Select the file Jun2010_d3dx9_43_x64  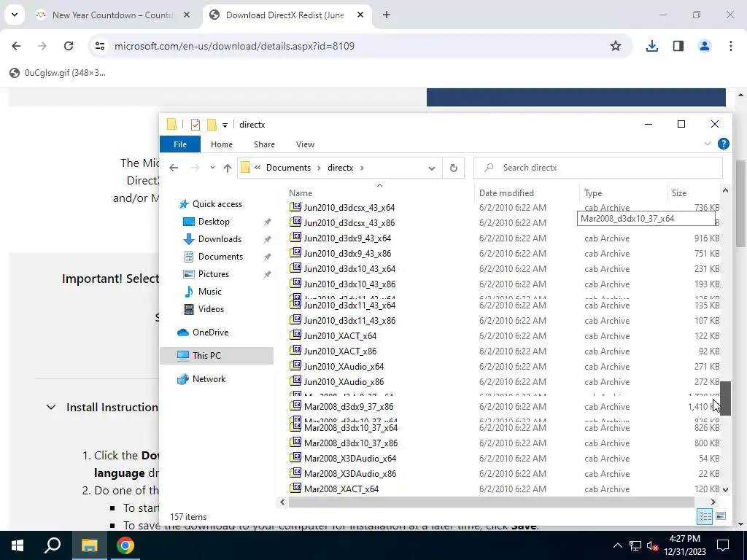pyautogui.click(x=347, y=238)
